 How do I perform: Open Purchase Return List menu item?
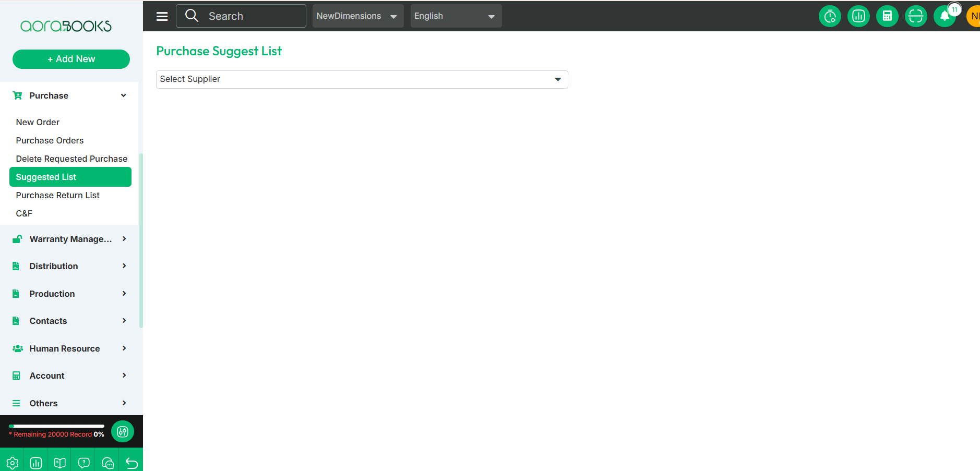click(x=57, y=195)
